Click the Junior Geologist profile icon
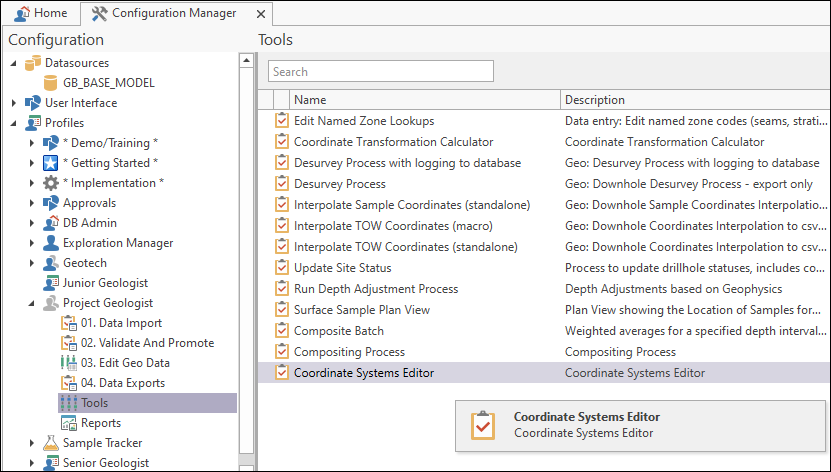 (50, 283)
